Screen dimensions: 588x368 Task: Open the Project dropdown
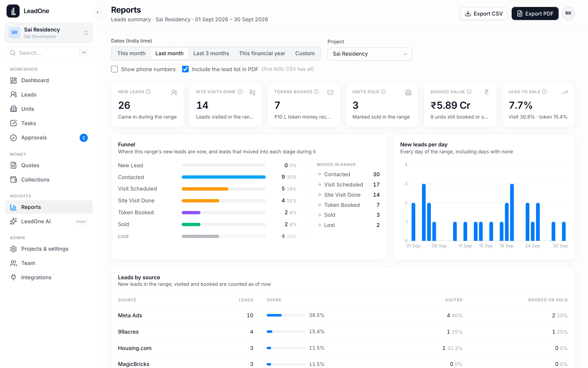(370, 54)
